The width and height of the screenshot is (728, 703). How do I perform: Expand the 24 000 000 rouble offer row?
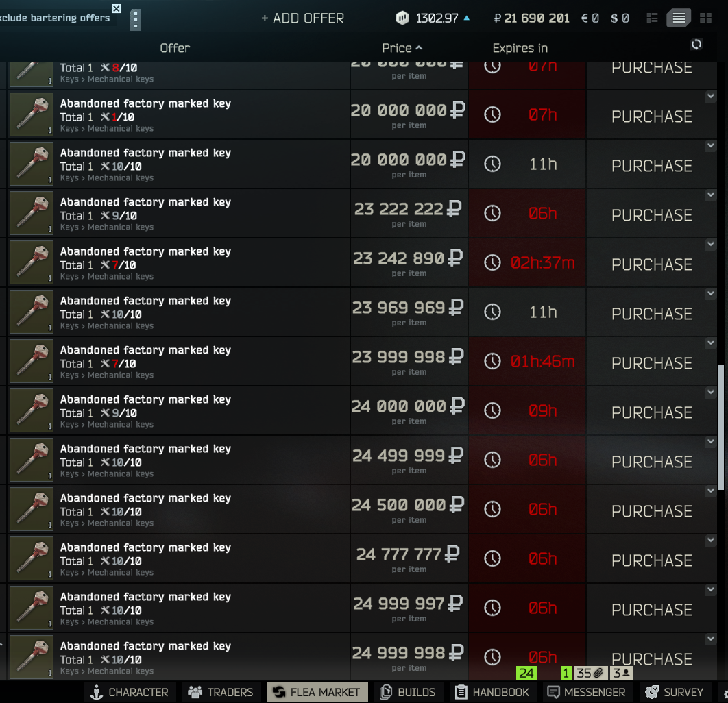click(x=710, y=393)
